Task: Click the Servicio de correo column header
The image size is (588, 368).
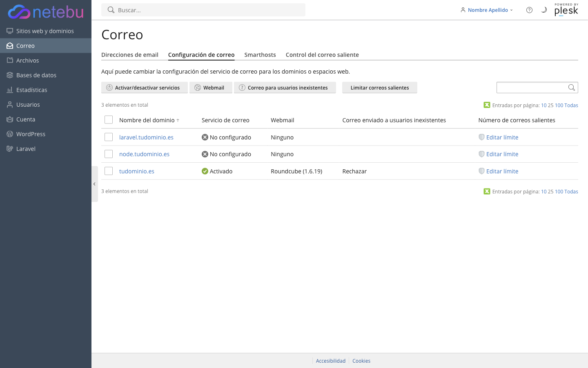Action: pos(225,120)
